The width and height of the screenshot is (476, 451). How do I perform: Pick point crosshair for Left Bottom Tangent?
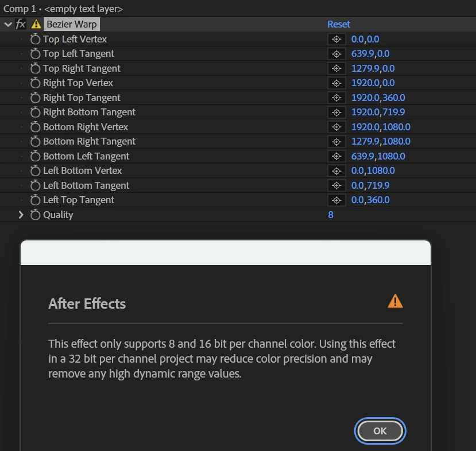coord(336,185)
